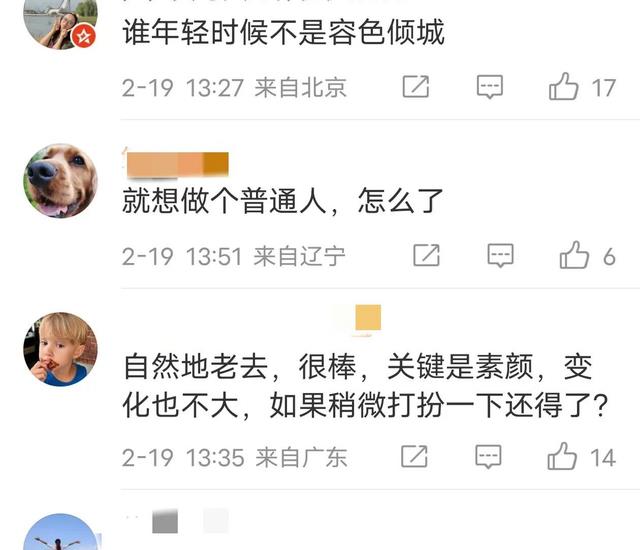The height and width of the screenshot is (550, 640).
Task: Like the comment with 14 likes
Action: (x=562, y=456)
